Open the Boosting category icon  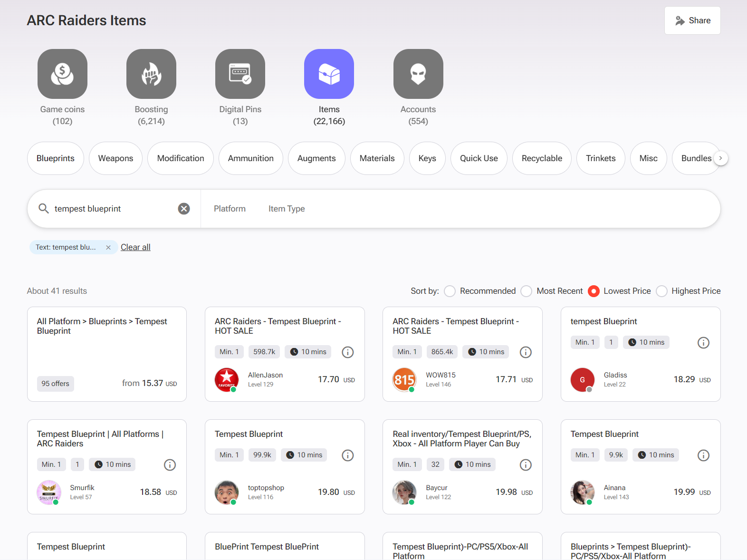click(151, 74)
